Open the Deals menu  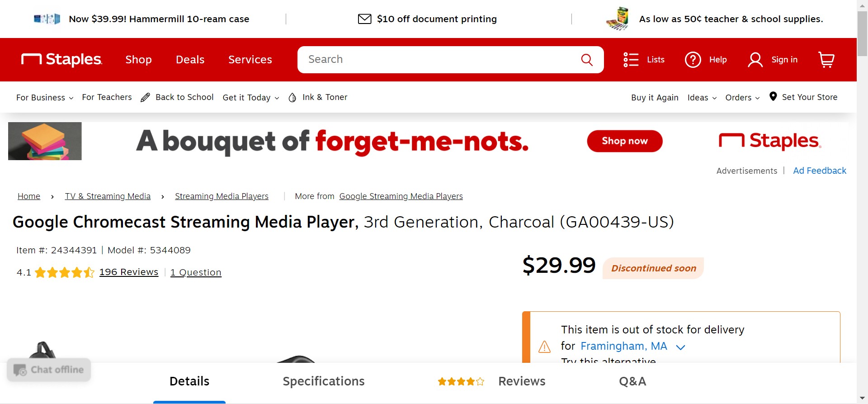(190, 60)
